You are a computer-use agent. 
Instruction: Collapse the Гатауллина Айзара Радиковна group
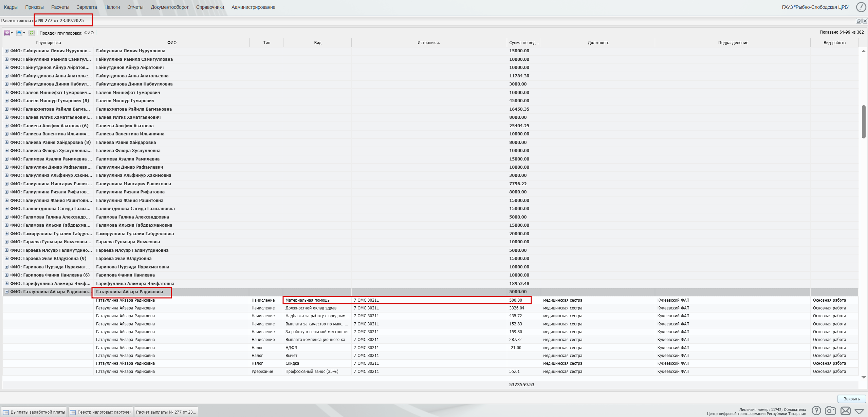(x=6, y=292)
